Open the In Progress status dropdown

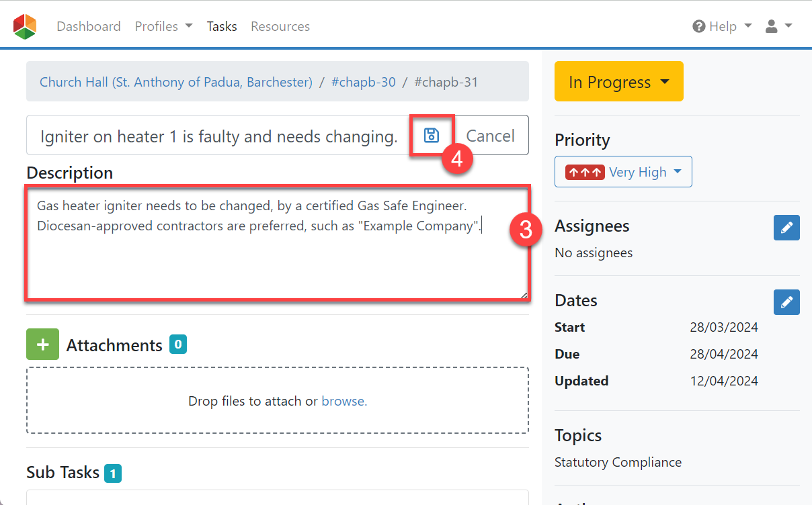pyautogui.click(x=619, y=81)
